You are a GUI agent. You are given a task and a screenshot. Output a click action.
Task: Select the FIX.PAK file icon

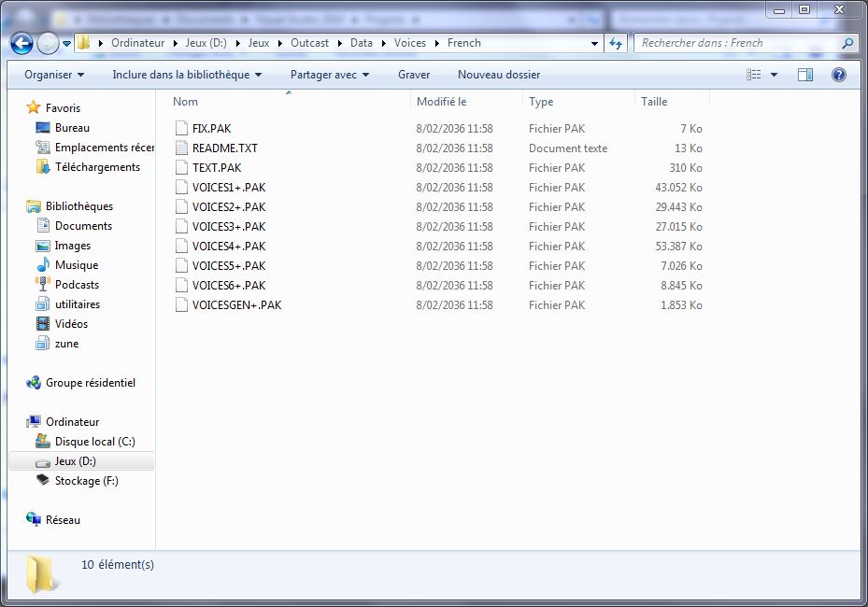pyautogui.click(x=181, y=128)
